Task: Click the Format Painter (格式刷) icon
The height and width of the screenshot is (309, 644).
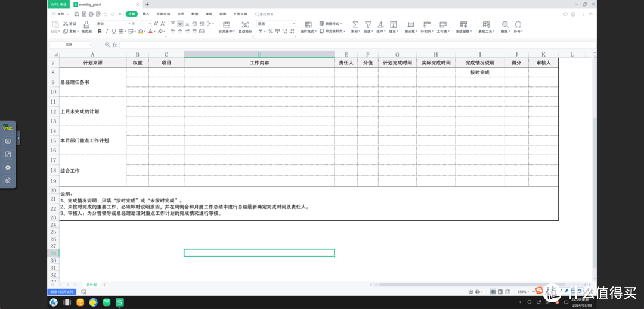Action: click(x=86, y=25)
